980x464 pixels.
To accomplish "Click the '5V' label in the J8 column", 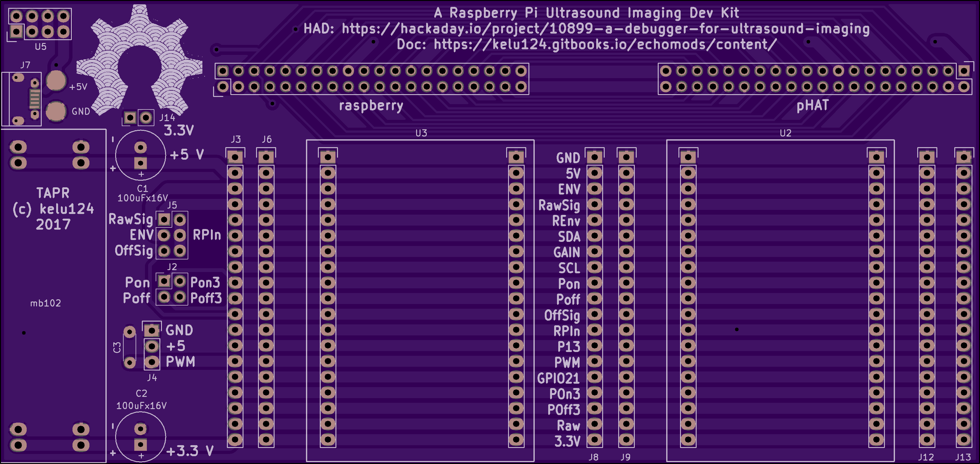I will pyautogui.click(x=573, y=174).
